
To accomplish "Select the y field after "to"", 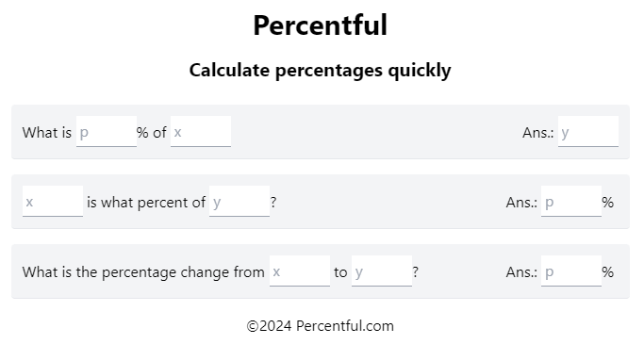I will pos(382,271).
